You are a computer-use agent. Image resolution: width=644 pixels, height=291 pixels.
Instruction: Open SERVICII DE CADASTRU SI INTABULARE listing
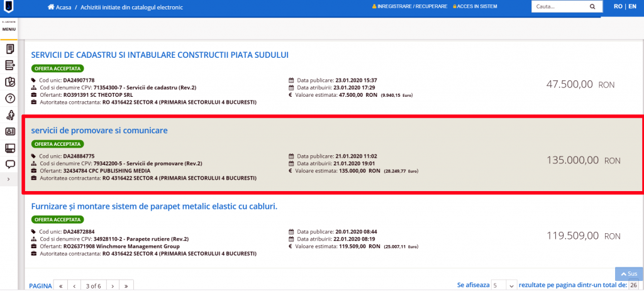(160, 55)
